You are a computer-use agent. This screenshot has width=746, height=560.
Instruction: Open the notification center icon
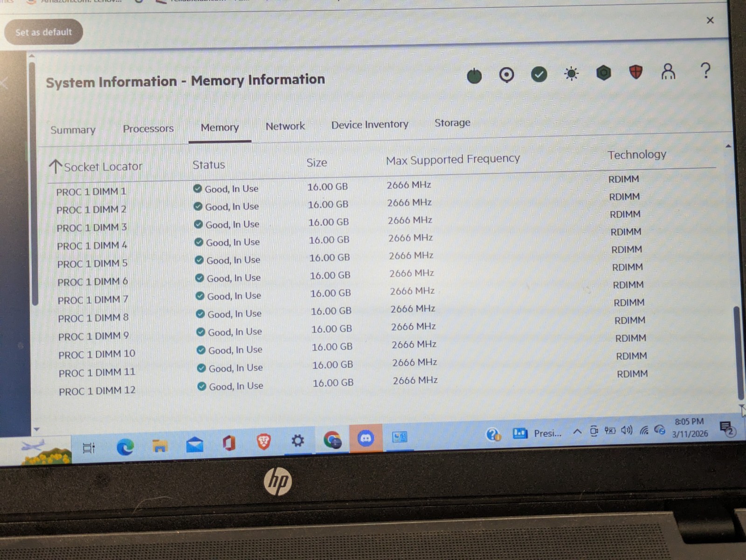coord(727,429)
